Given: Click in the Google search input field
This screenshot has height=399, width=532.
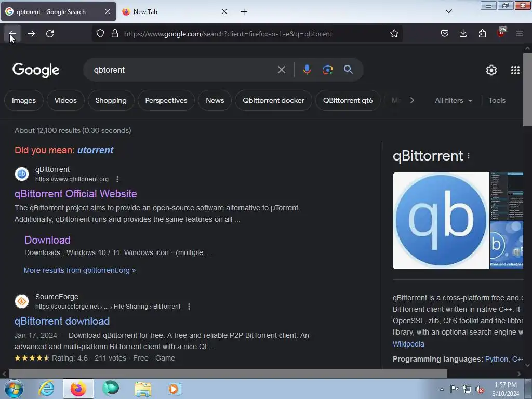Looking at the screenshot, I should (183, 70).
